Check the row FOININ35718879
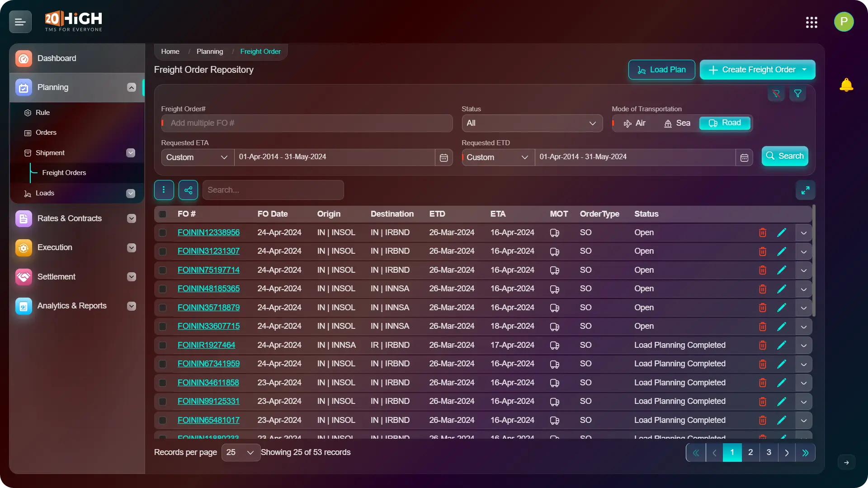The height and width of the screenshot is (488, 868). (163, 308)
